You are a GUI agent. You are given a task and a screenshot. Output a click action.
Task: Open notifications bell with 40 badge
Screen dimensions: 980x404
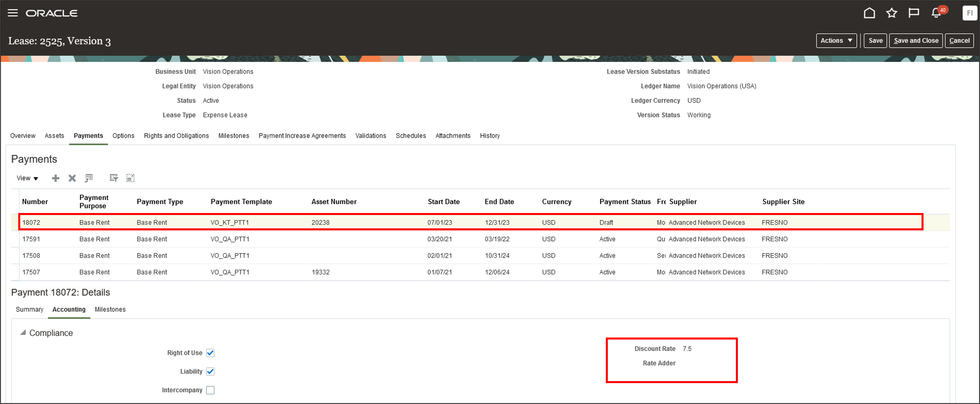coord(936,13)
